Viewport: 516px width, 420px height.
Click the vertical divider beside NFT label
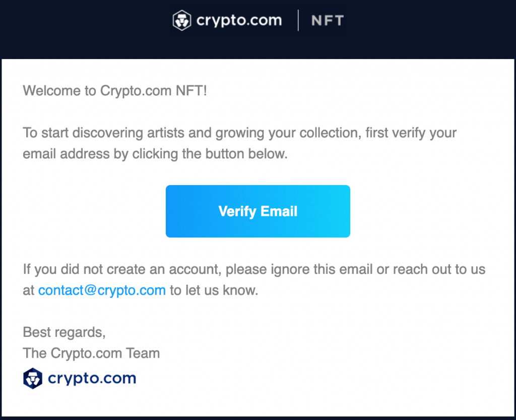[x=298, y=20]
